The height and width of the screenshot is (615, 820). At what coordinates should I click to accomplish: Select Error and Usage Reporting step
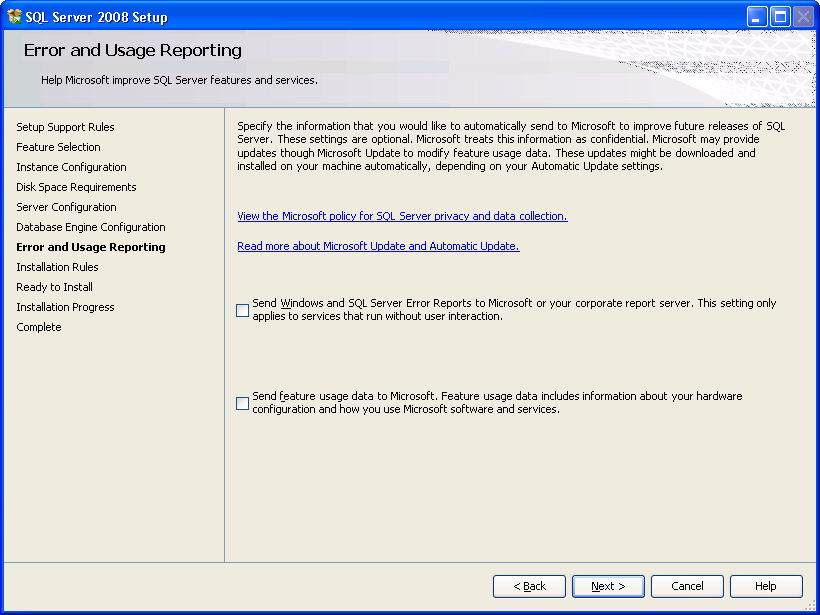pyautogui.click(x=91, y=247)
